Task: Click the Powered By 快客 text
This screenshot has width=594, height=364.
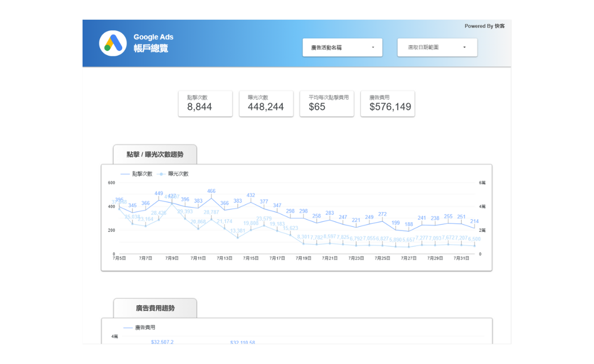Action: click(x=485, y=26)
